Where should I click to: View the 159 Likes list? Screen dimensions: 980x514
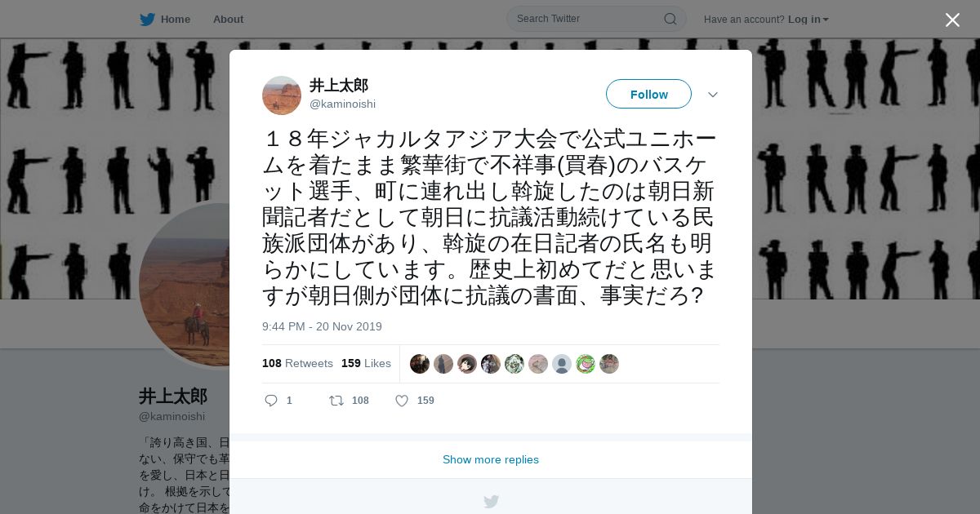[366, 363]
